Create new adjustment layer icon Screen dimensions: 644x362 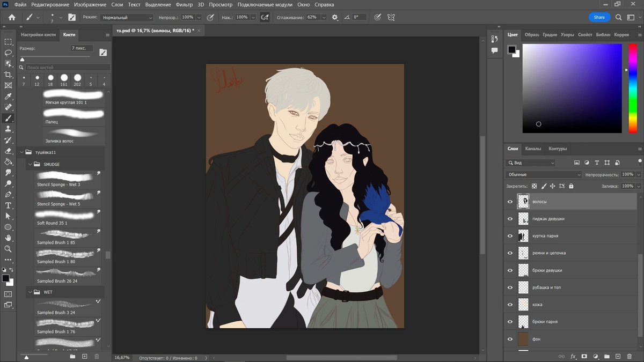[596, 356]
